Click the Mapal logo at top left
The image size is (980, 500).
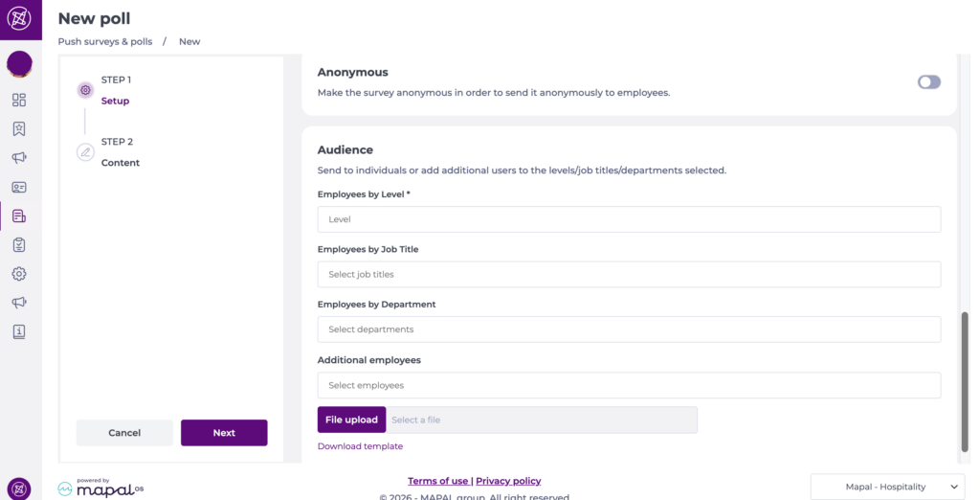[19, 19]
